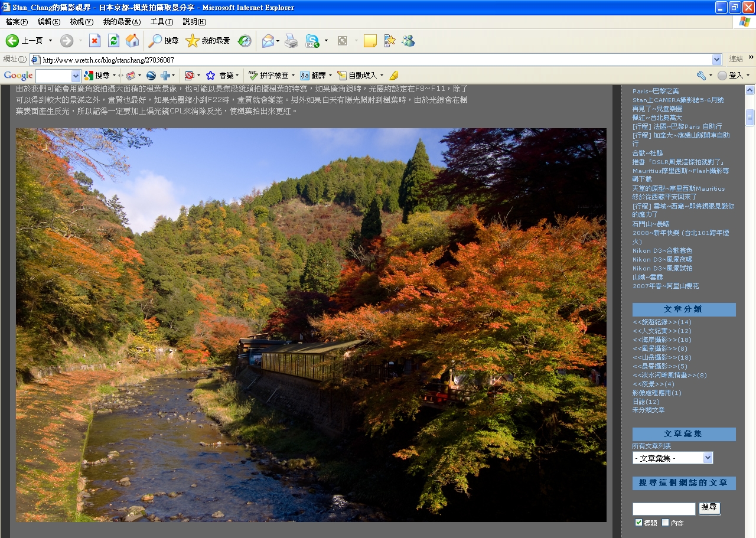Open the Google search box dropdown
This screenshot has height=538, width=756.
(76, 76)
